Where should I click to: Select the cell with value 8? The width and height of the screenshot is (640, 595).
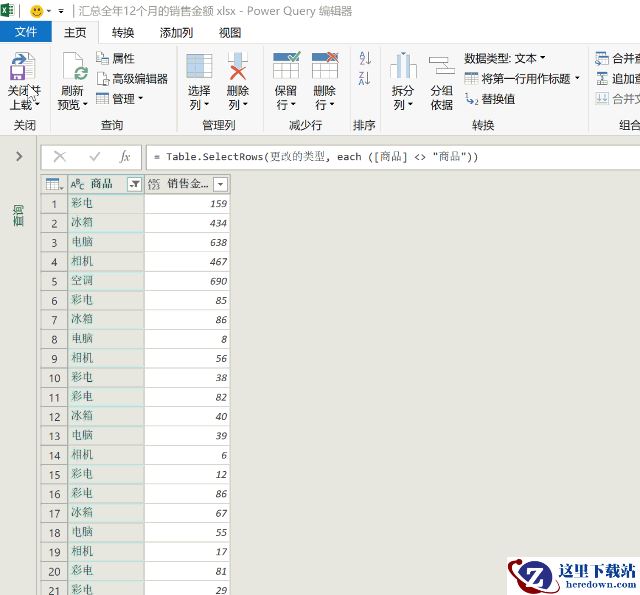pyautogui.click(x=187, y=339)
